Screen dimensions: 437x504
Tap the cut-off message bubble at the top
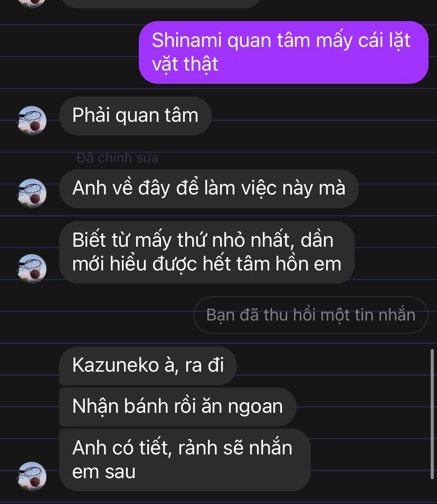point(161,4)
